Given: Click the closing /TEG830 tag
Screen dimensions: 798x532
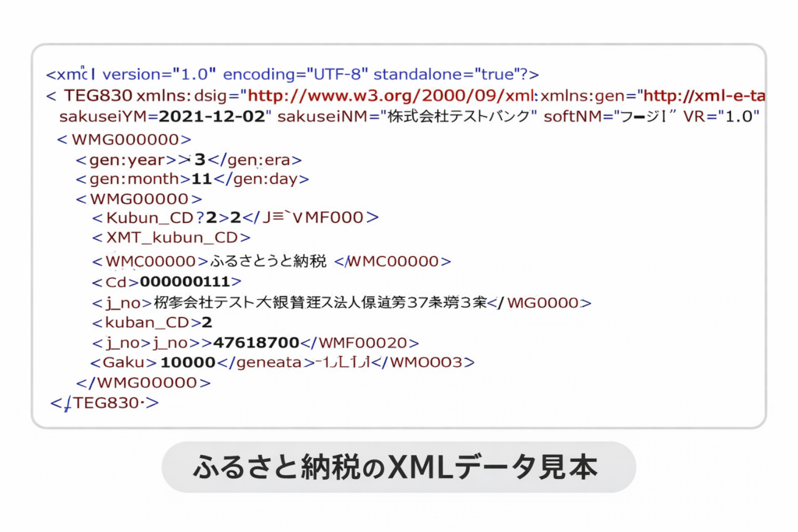Looking at the screenshot, I should click(105, 403).
